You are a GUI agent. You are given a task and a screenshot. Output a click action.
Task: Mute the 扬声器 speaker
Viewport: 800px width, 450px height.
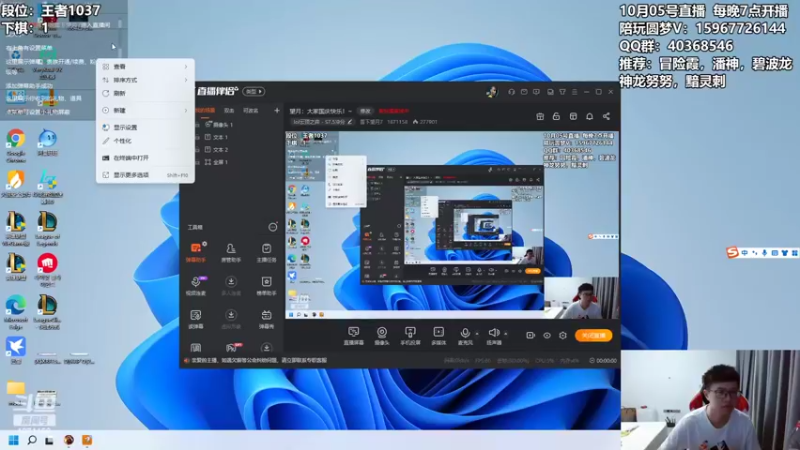coord(493,336)
